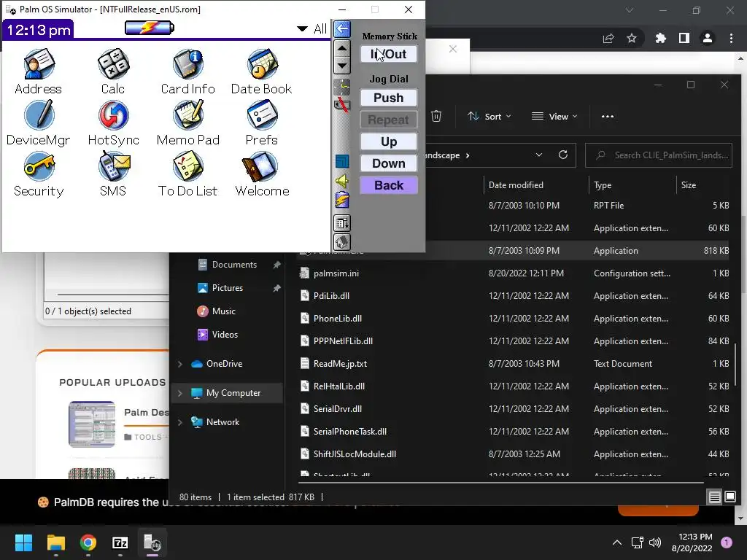
Task: Open the Prefs app icon
Action: 262,122
